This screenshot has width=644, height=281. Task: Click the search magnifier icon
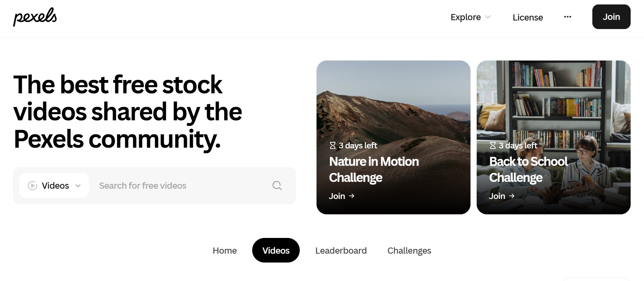(x=277, y=186)
